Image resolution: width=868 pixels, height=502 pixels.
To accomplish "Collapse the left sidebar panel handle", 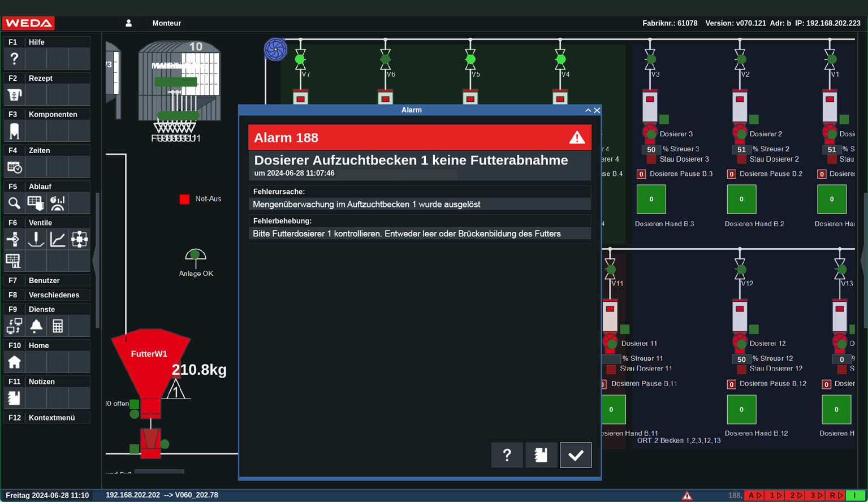I will 95,260.
